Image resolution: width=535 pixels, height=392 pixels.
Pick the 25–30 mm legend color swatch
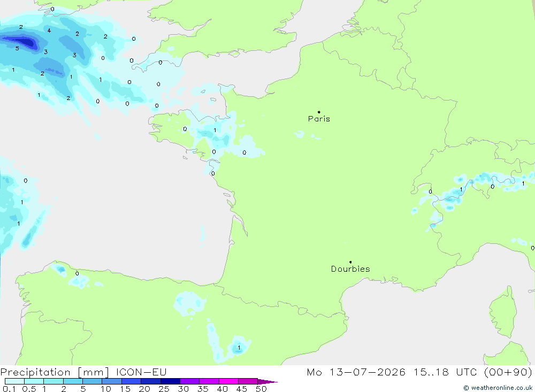point(170,381)
